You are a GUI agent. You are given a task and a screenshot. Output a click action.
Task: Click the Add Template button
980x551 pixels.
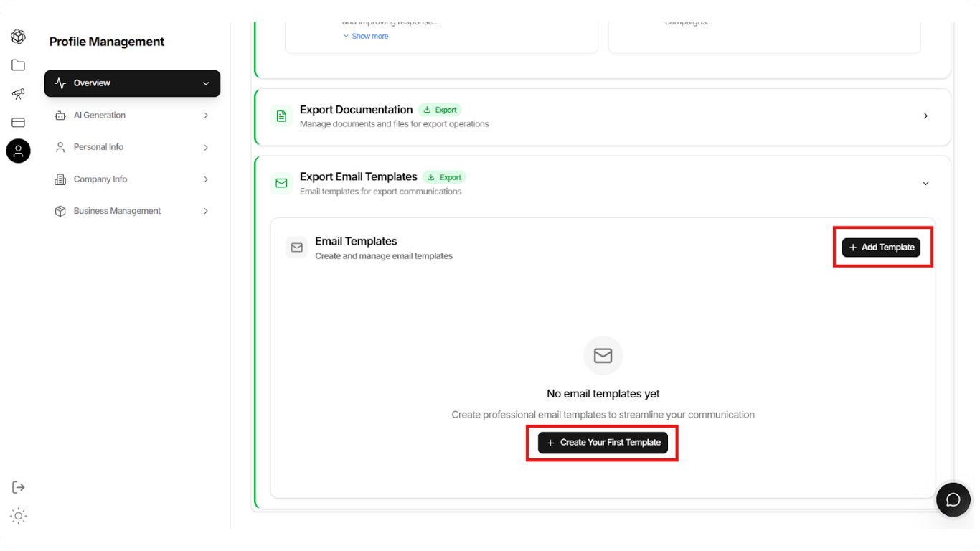(882, 247)
